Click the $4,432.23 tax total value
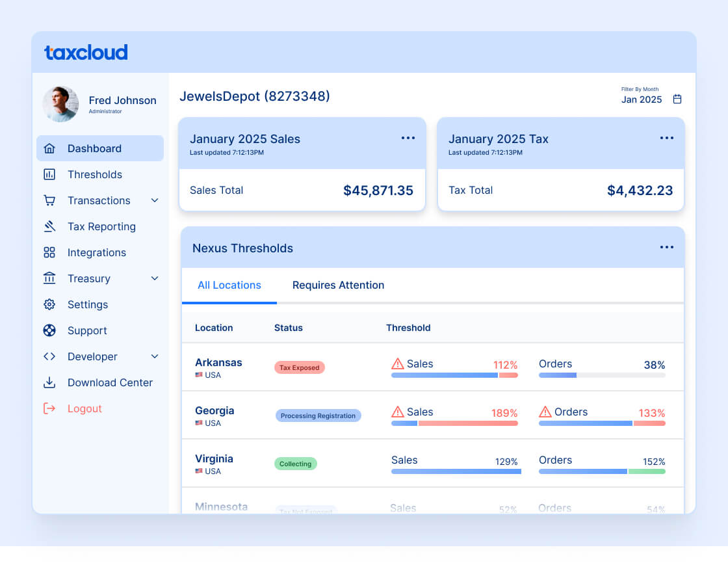 pos(640,191)
